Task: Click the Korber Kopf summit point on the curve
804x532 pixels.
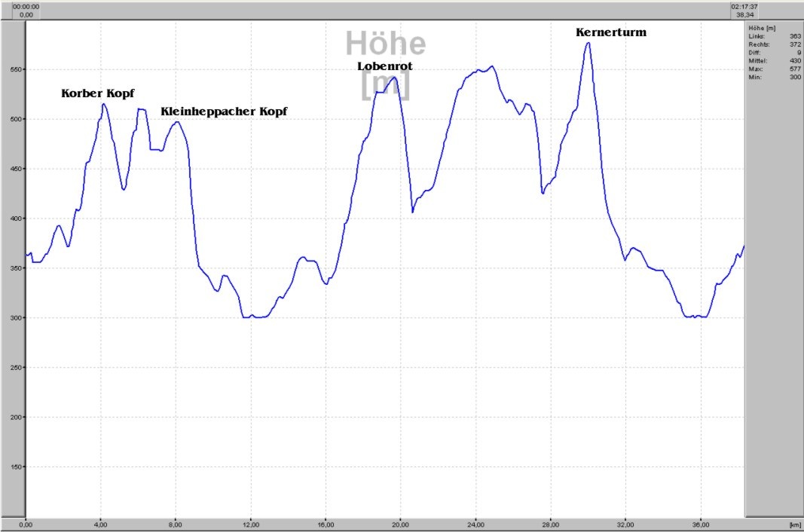Action: tap(104, 104)
